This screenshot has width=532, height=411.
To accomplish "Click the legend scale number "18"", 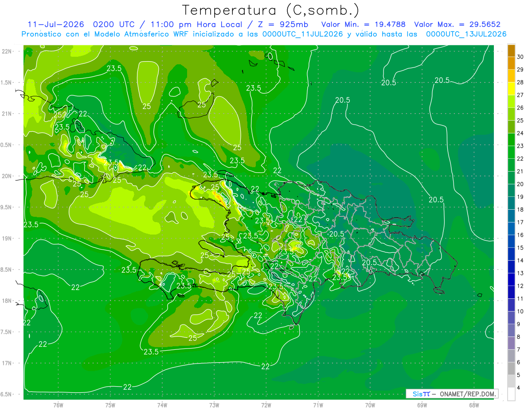I will point(520,209).
